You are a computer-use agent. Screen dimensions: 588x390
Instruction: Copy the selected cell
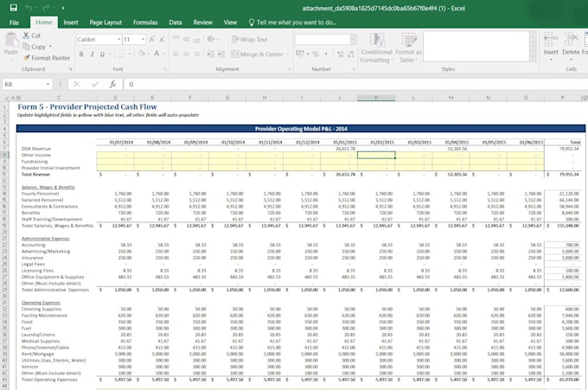pyautogui.click(x=34, y=47)
